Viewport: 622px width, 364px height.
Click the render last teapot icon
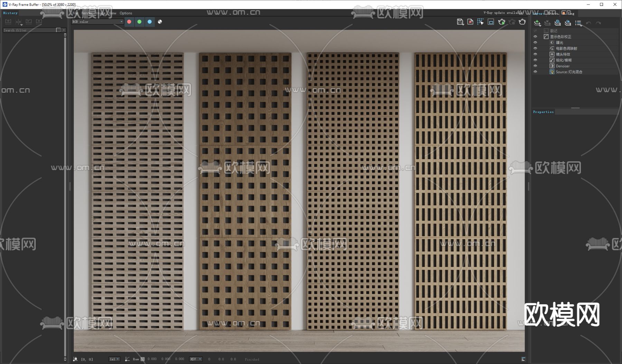[522, 22]
